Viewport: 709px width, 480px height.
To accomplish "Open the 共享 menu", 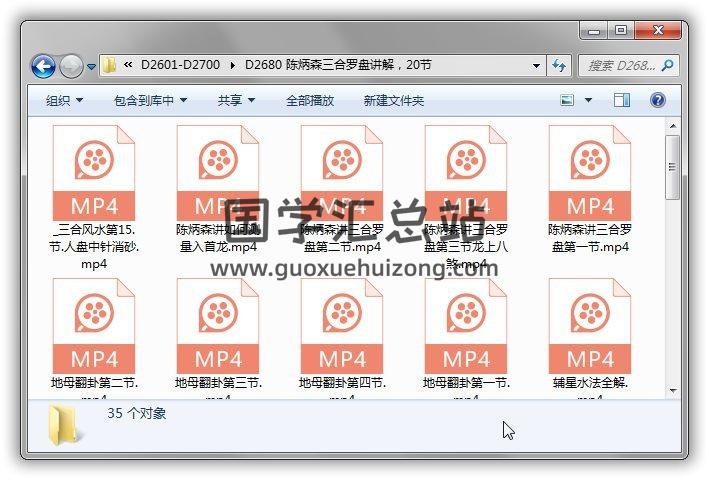I will point(236,100).
